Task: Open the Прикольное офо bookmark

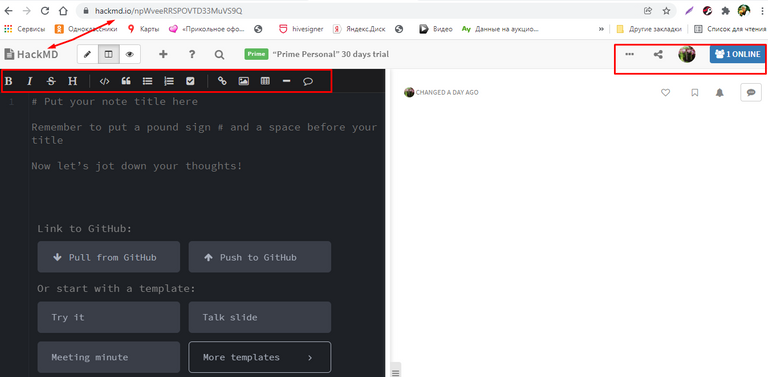Action: click(x=207, y=29)
